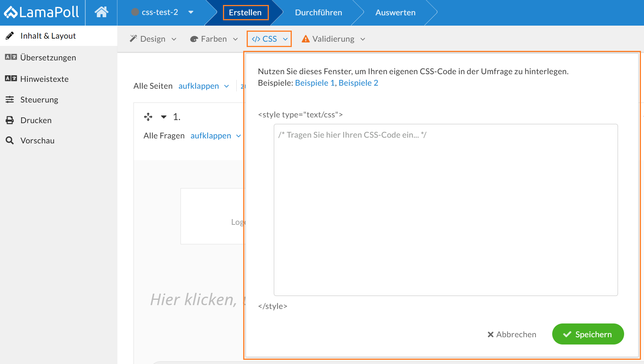The width and height of the screenshot is (644, 364).
Task: Open Vorschau in the sidebar
Action: point(37,140)
